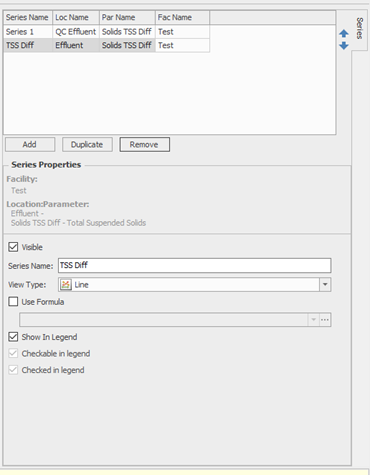
Task: Toggle Checked in legend checkbox
Action: [13, 370]
